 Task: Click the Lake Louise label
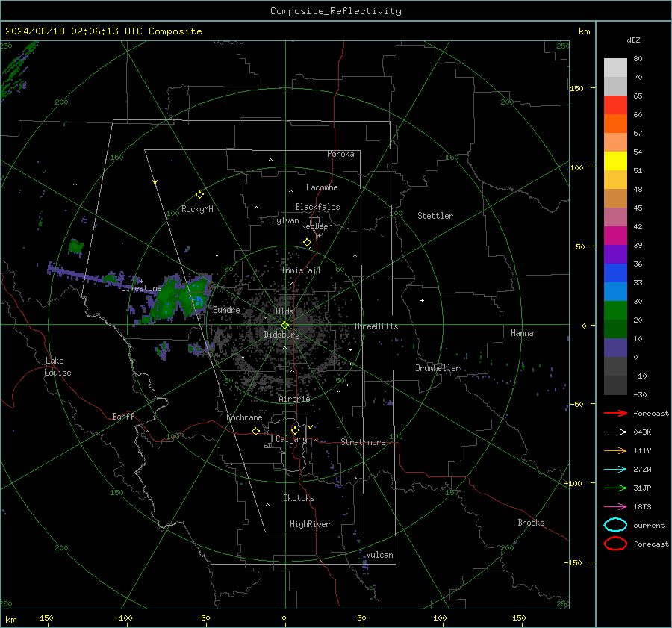[x=57, y=367]
